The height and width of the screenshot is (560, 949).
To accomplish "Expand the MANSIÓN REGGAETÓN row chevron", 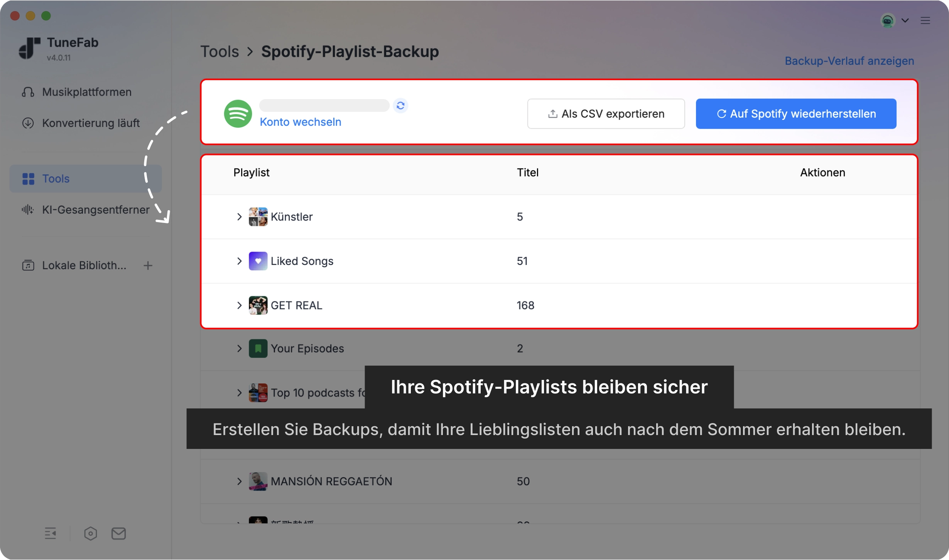I will tap(239, 481).
